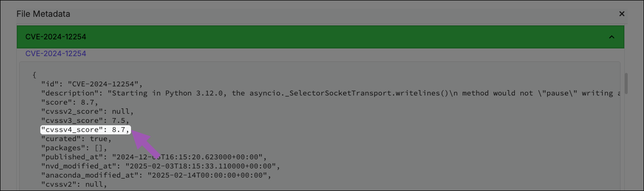
Task: Select the "curated": true line
Action: (76, 139)
